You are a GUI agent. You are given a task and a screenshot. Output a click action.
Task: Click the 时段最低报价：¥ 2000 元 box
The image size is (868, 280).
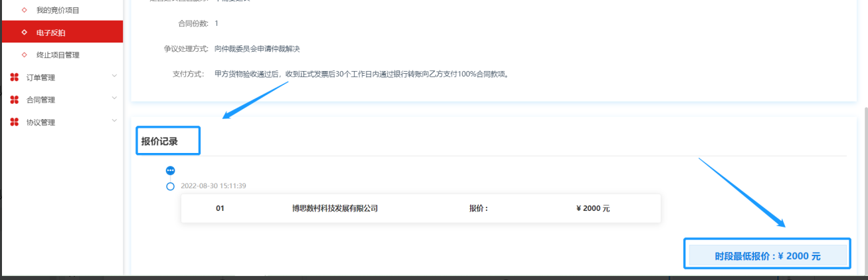pos(768,256)
